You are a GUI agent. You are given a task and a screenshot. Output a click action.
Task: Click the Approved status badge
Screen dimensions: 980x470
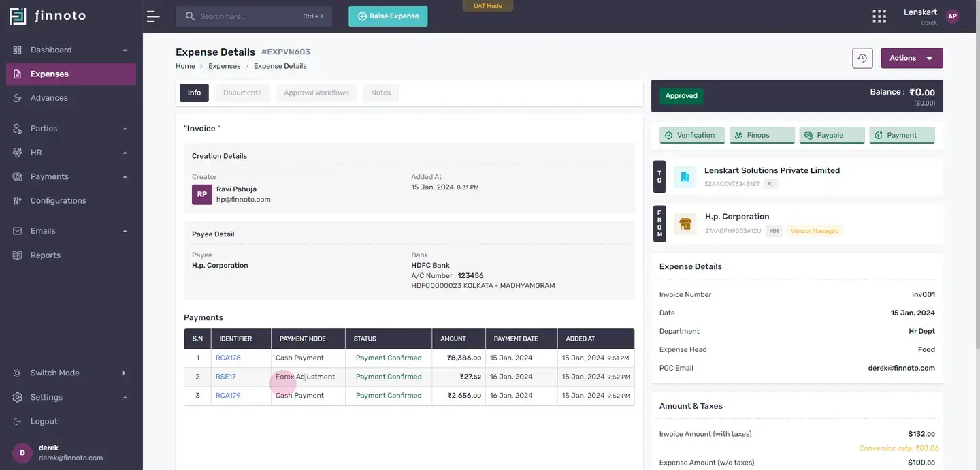pos(681,96)
